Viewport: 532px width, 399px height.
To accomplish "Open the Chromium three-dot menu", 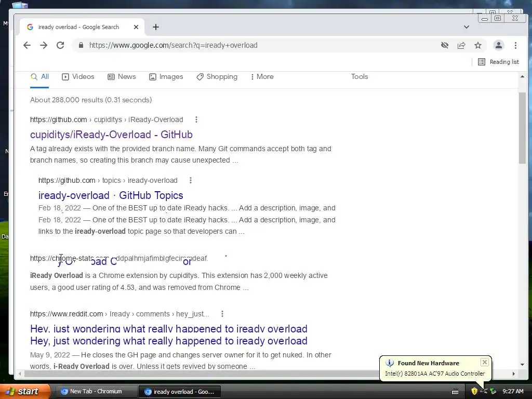I will 515,45.
